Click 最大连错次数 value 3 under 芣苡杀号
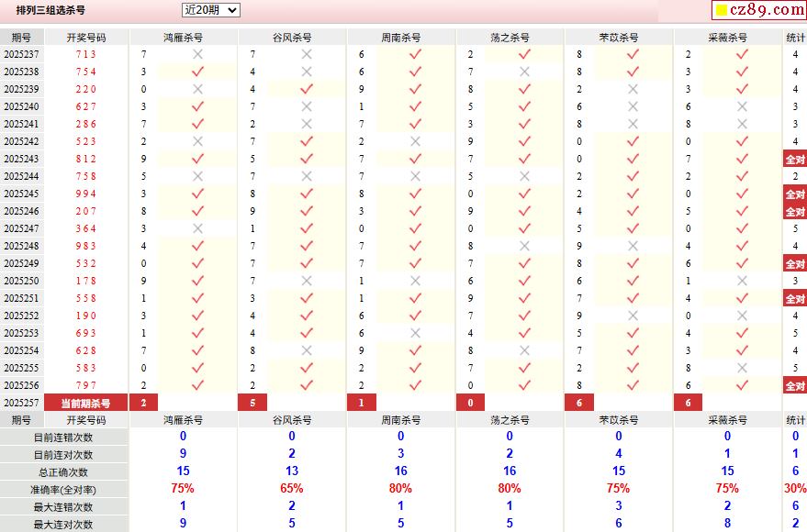 (x=619, y=505)
